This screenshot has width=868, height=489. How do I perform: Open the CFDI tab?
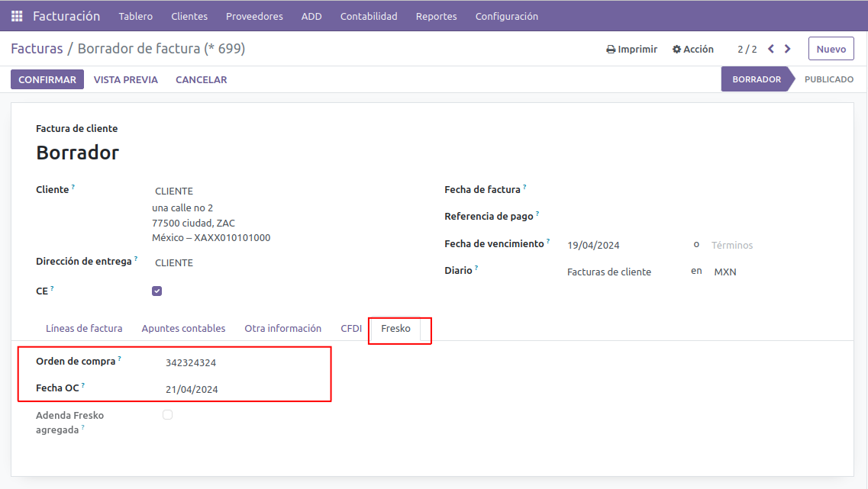tap(351, 329)
